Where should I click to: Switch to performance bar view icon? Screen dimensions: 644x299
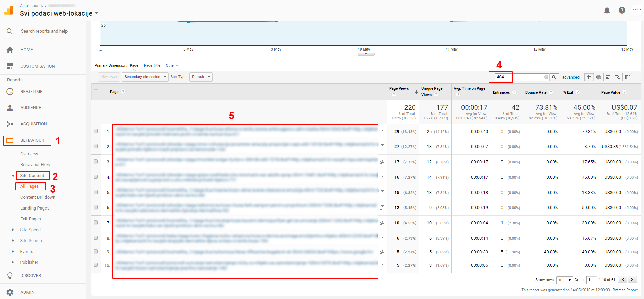(608, 77)
